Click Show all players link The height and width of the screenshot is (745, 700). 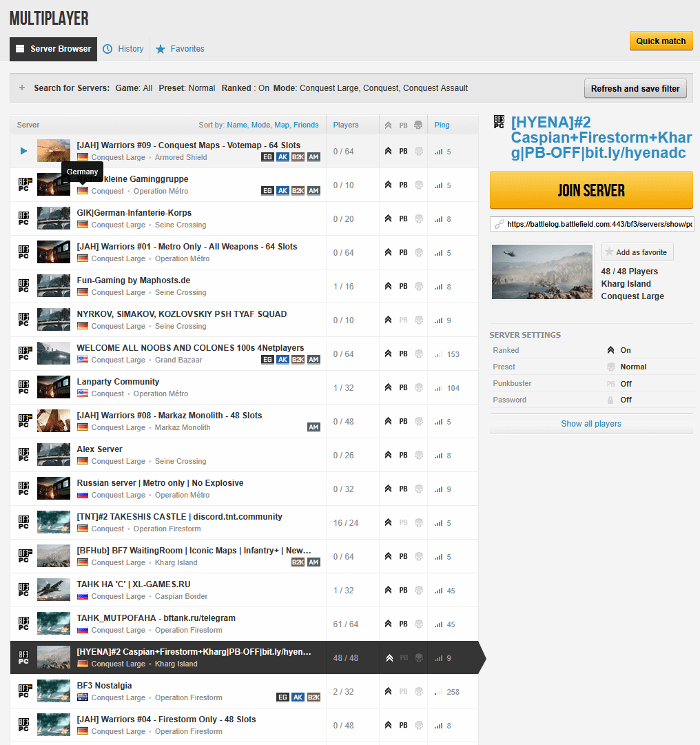pyautogui.click(x=590, y=423)
